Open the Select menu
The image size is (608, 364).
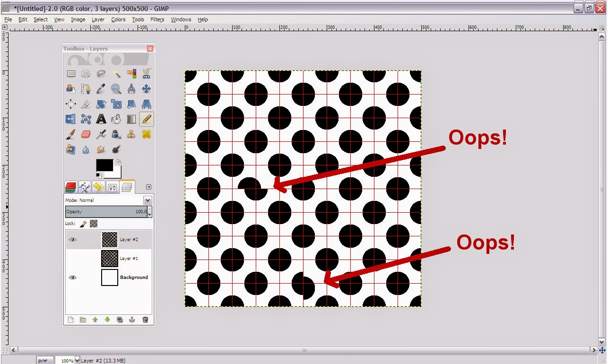coord(41,19)
